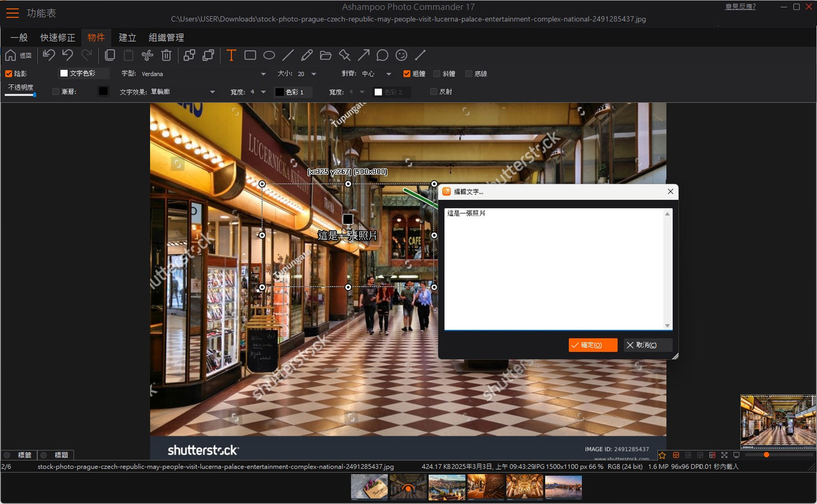
Task: Click the open folder insert-image icon
Action: 326,56
